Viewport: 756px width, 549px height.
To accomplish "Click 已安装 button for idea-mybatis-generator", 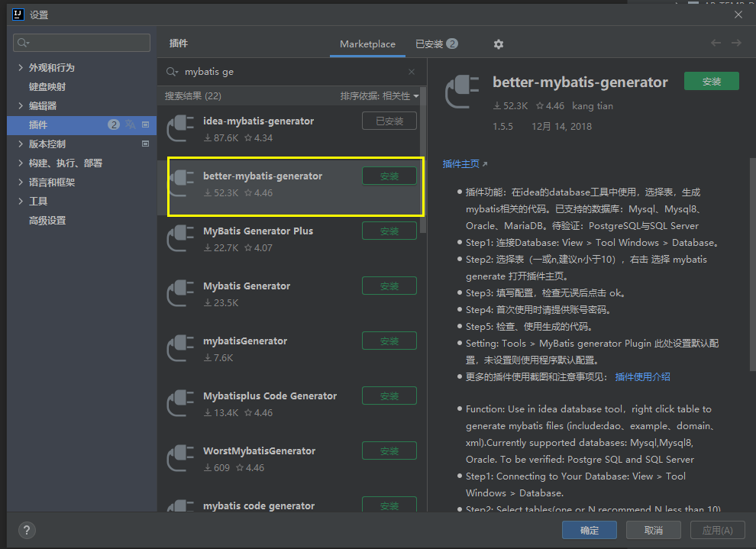I will pos(389,121).
